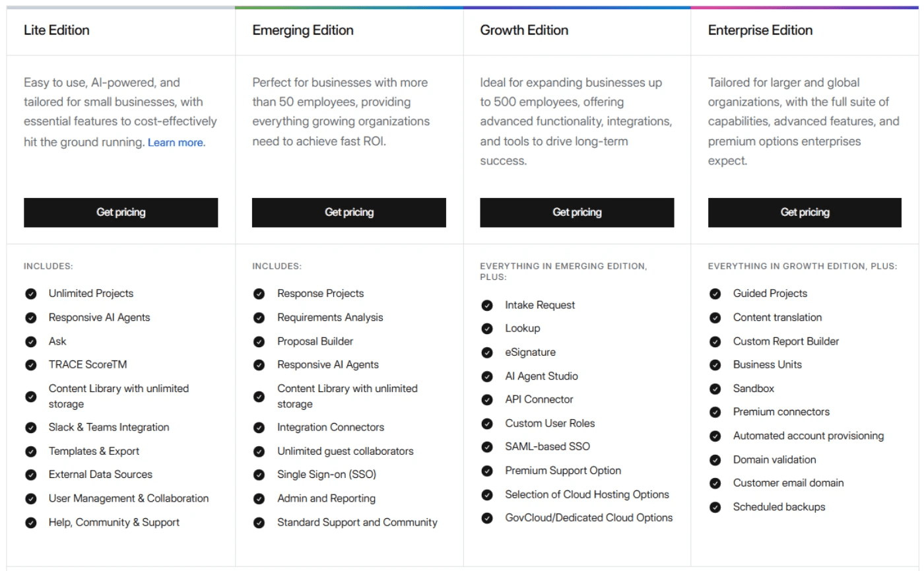This screenshot has height=571, width=924.
Task: Click the checkmark icon beside Proposal Builder
Action: coord(259,341)
